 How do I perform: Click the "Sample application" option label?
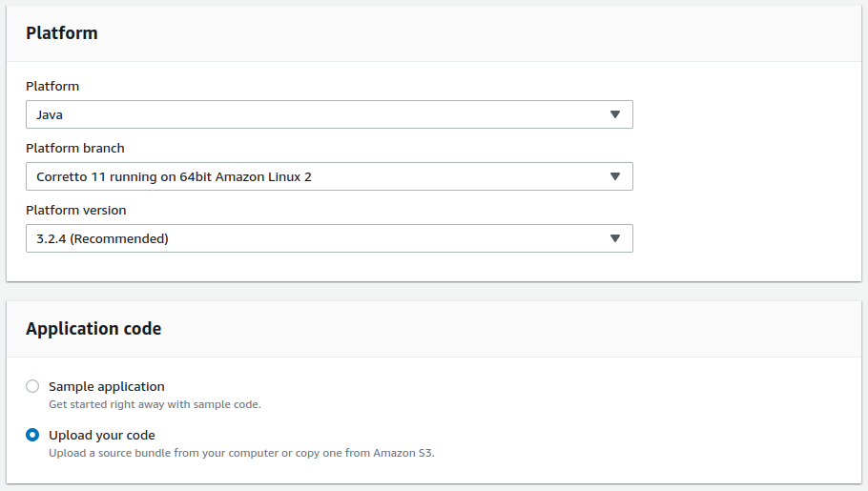pos(107,386)
